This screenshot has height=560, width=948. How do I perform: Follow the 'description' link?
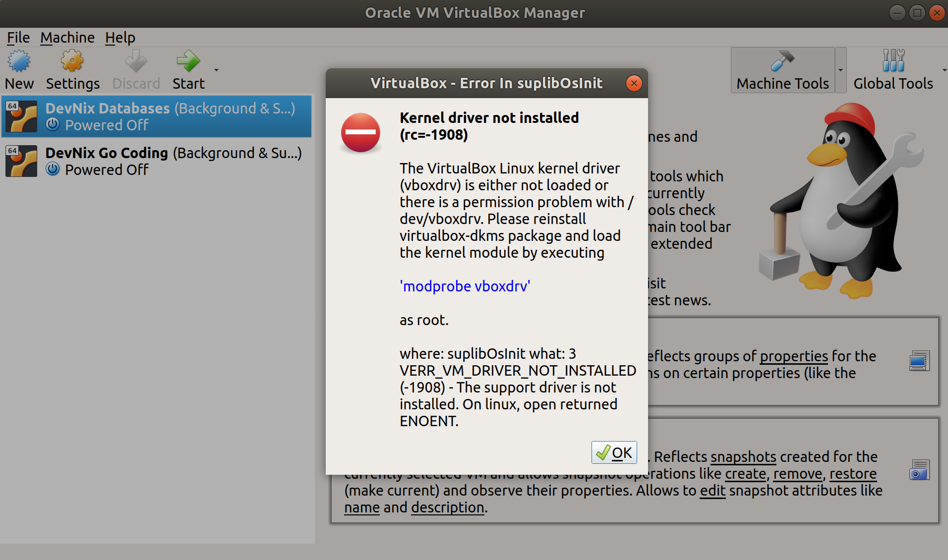pyautogui.click(x=448, y=507)
